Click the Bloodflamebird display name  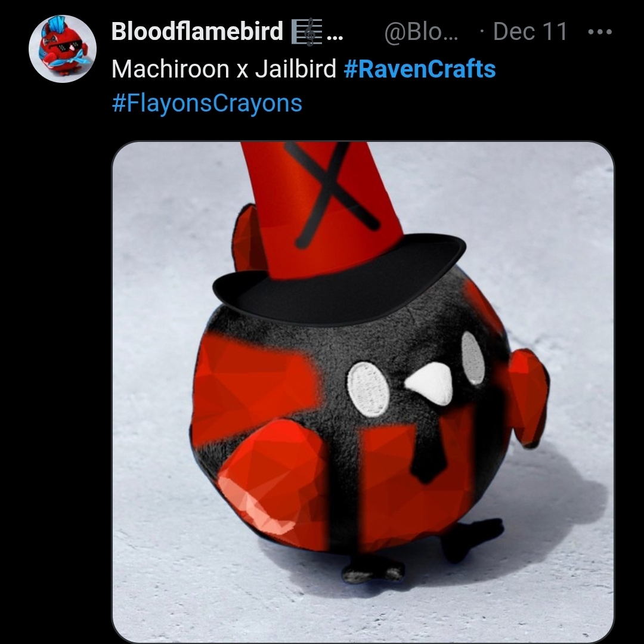(197, 31)
